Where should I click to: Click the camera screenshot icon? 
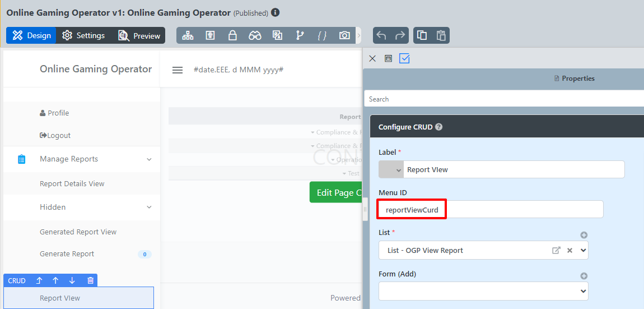coord(344,36)
